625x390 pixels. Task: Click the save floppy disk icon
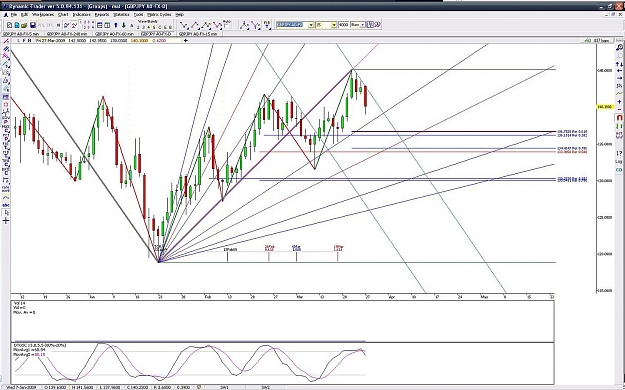coord(33,25)
